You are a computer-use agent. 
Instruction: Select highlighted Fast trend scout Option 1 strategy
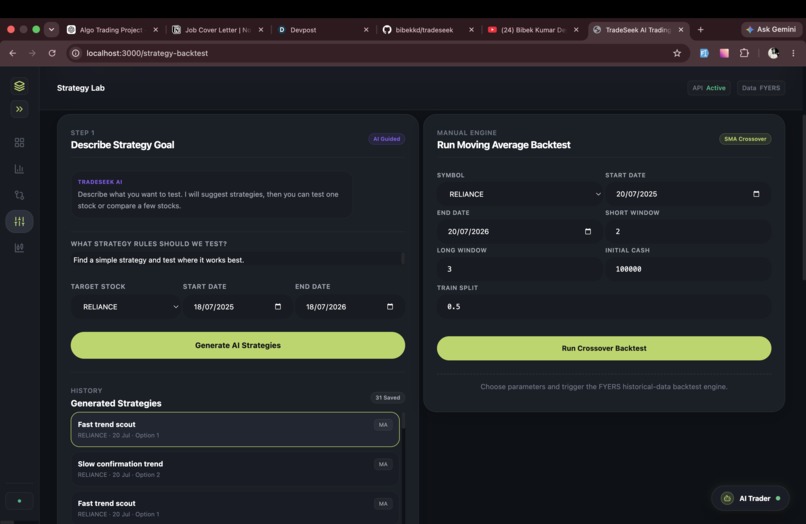(235, 429)
